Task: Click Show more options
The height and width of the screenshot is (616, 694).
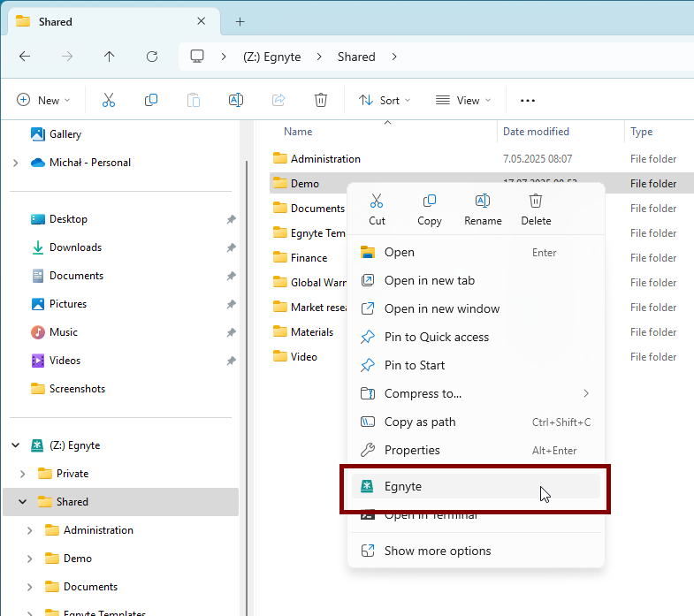Action: pos(476,551)
